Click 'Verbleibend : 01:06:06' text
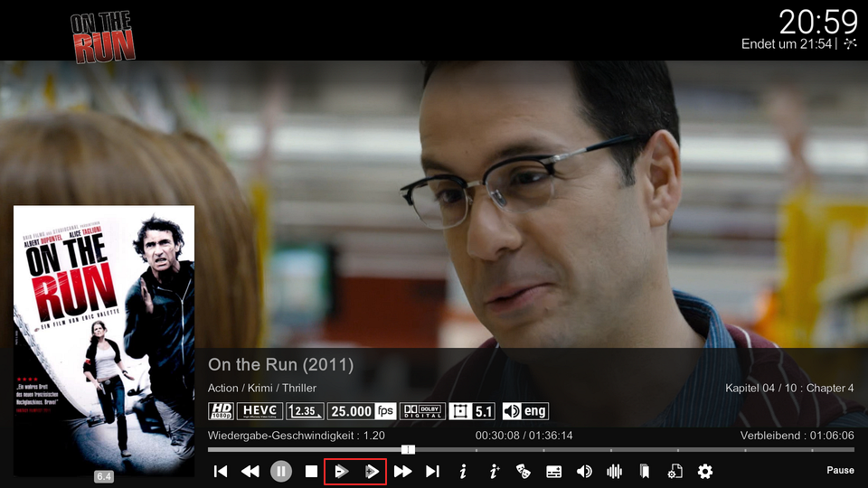 [797, 436]
